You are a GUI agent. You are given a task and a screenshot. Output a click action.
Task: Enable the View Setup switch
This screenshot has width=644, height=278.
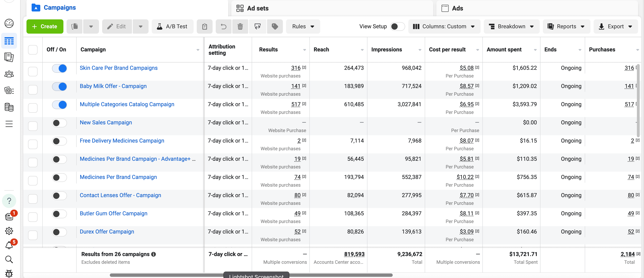[397, 26]
